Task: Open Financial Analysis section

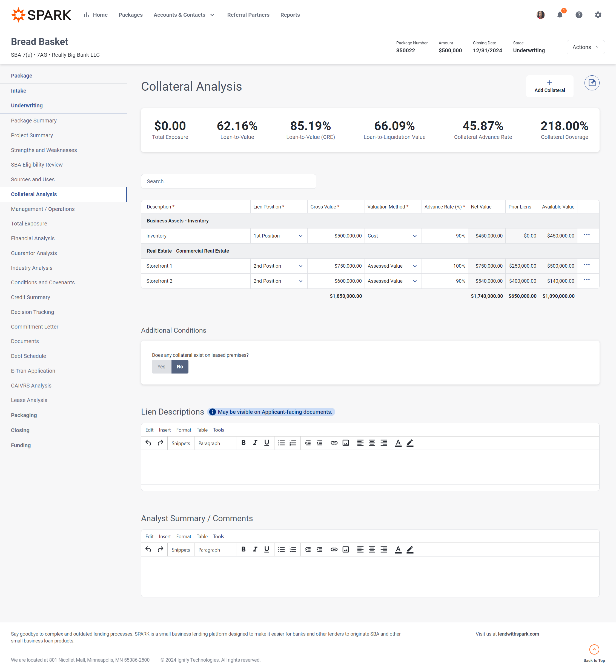Action: tap(33, 239)
